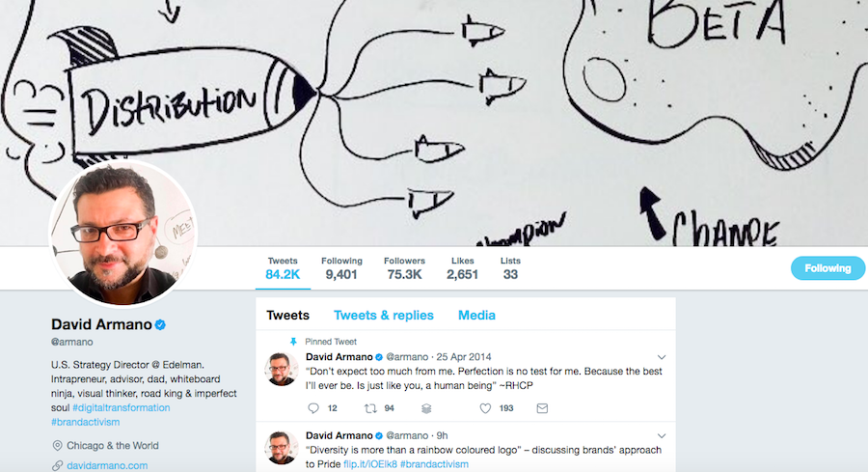Click the Buffer stack icon on pinned tweet
This screenshot has height=472, width=868.
click(426, 408)
